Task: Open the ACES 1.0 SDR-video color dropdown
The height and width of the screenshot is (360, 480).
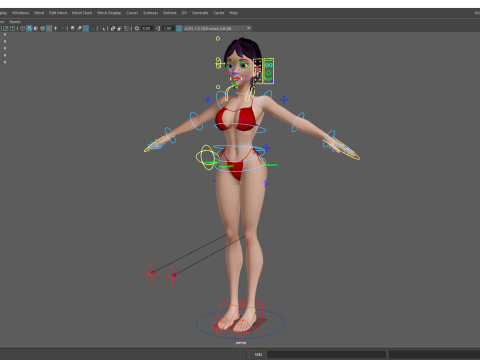Action: [x=217, y=28]
